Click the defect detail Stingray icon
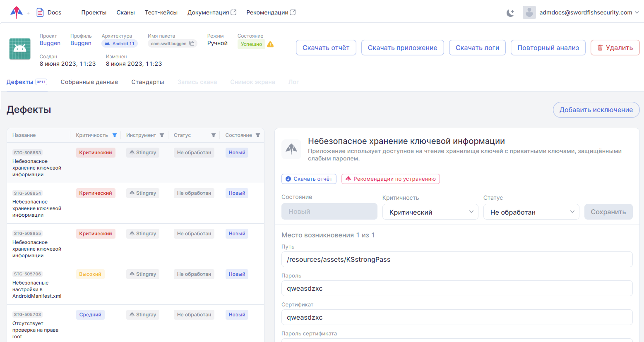644x342 pixels. [291, 149]
